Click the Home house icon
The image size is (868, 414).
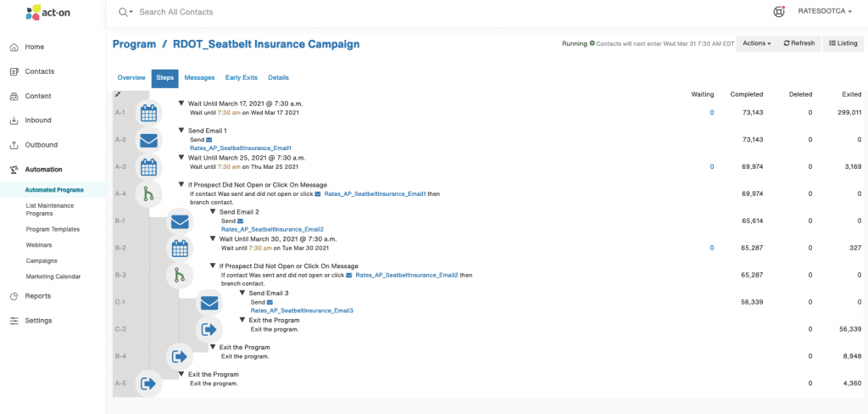point(14,48)
